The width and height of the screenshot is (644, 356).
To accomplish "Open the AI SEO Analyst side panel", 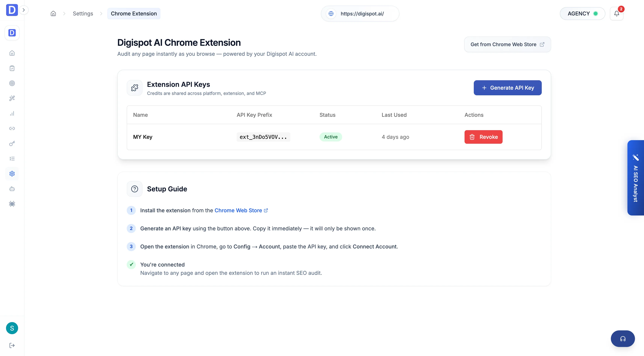I will point(636,178).
